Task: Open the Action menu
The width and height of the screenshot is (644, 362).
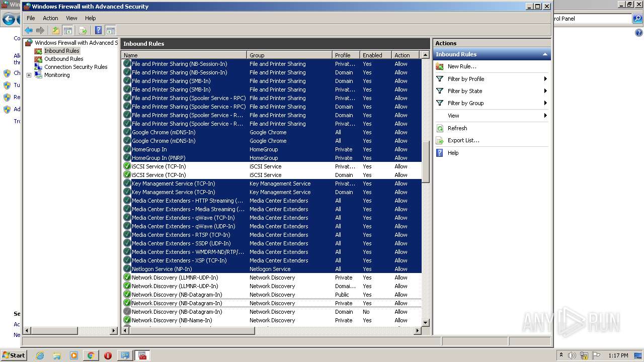Action: click(x=50, y=18)
